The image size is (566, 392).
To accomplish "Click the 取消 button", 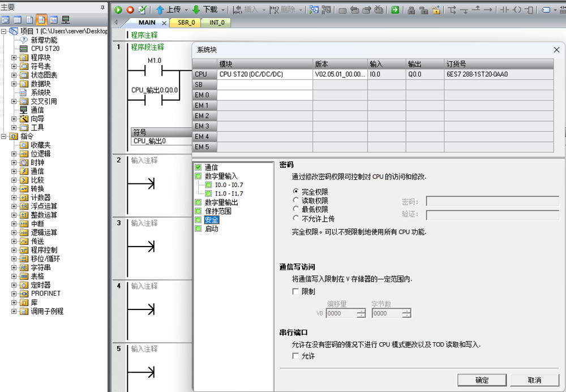I will (x=534, y=380).
